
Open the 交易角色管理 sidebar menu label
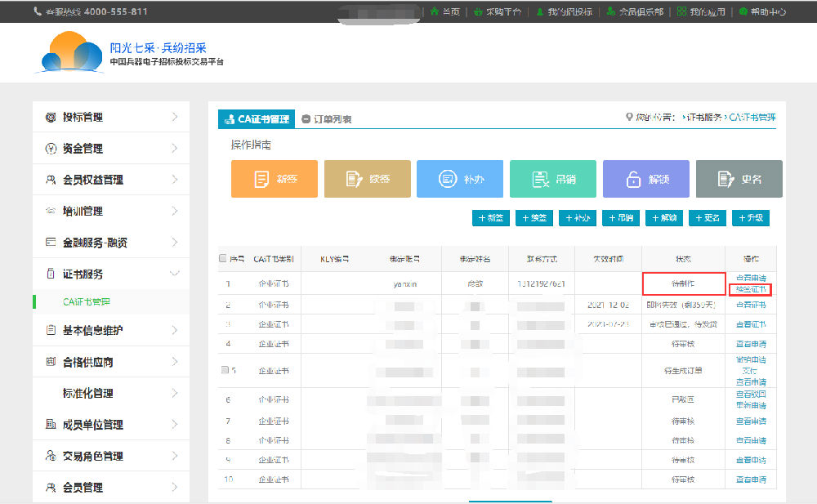coord(93,456)
